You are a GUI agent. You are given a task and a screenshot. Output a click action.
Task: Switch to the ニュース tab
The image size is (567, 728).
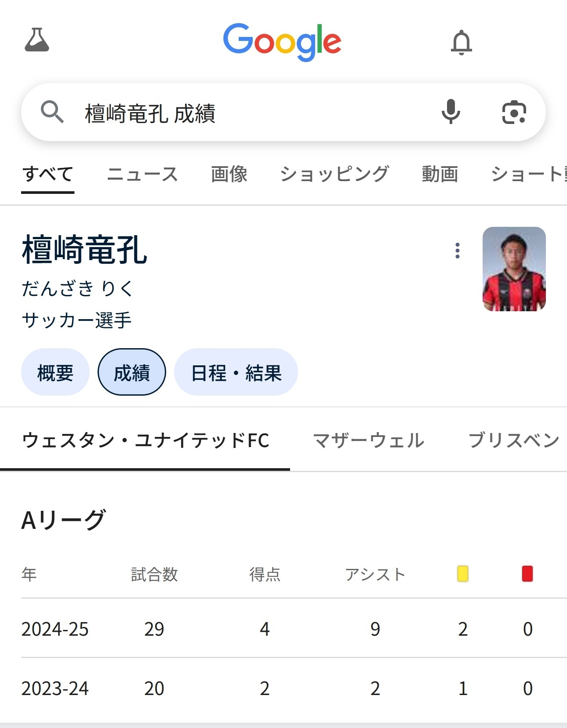142,174
